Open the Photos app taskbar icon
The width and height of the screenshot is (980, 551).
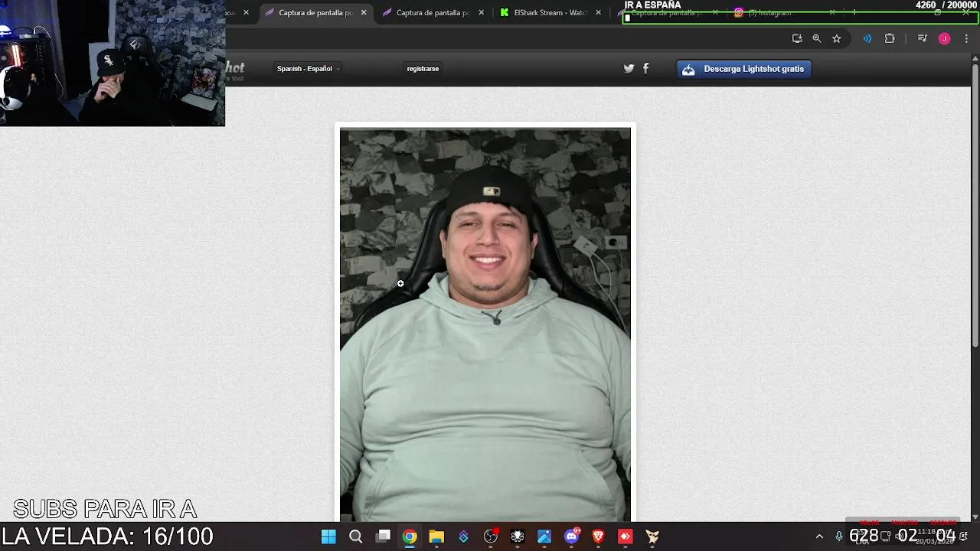[x=544, y=536]
